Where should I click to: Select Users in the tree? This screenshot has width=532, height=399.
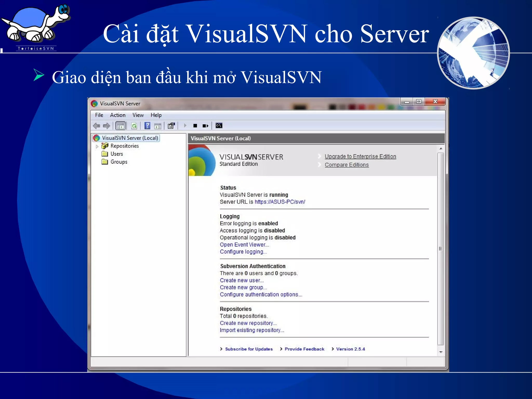117,154
